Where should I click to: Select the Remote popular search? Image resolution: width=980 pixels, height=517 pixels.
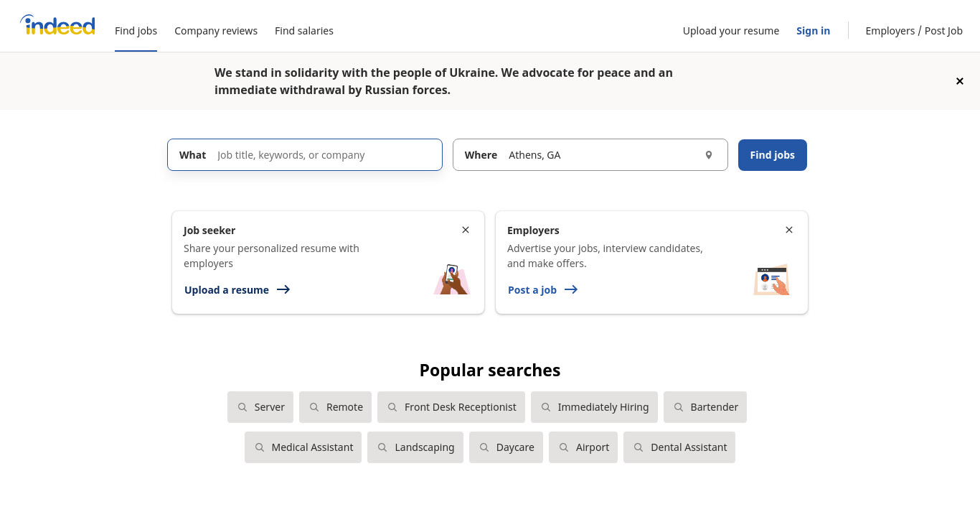(x=335, y=407)
